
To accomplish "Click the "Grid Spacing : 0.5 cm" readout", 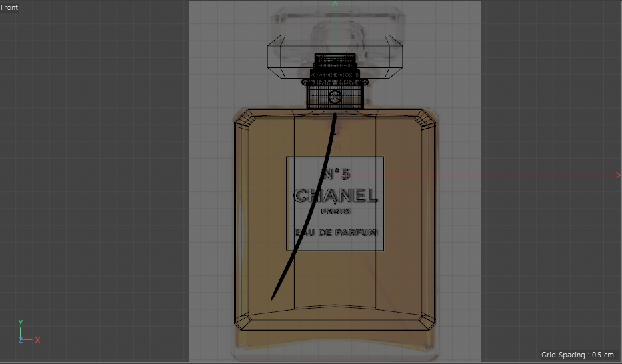I will (577, 355).
